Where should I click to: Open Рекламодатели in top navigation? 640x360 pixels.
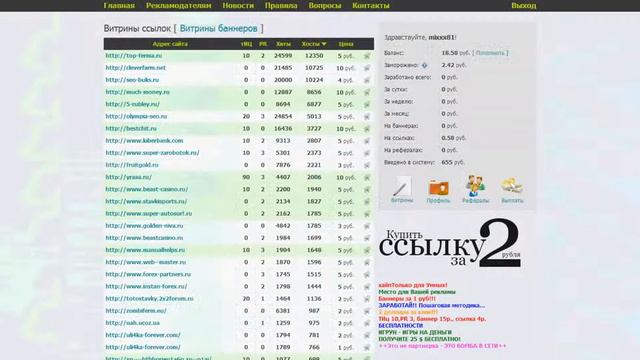[x=178, y=6]
